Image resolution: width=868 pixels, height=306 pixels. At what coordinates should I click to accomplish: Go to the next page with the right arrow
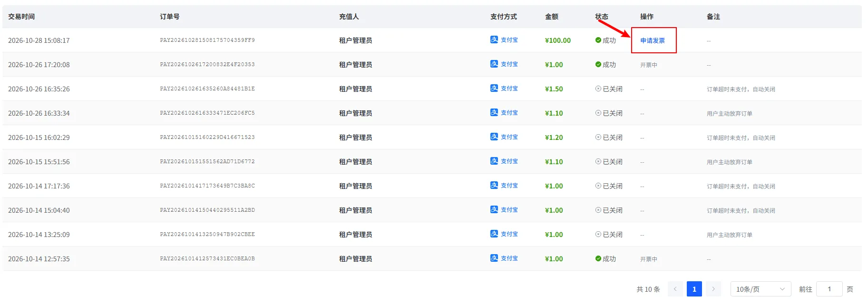coord(713,289)
